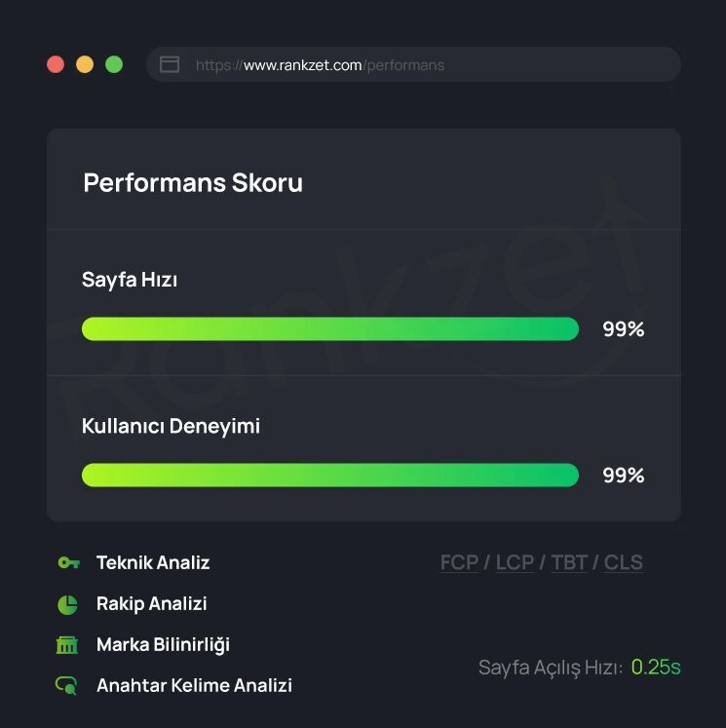Click the Kullanıcı Deneyimi progress bar
Viewport: 726px width, 728px height.
[330, 475]
